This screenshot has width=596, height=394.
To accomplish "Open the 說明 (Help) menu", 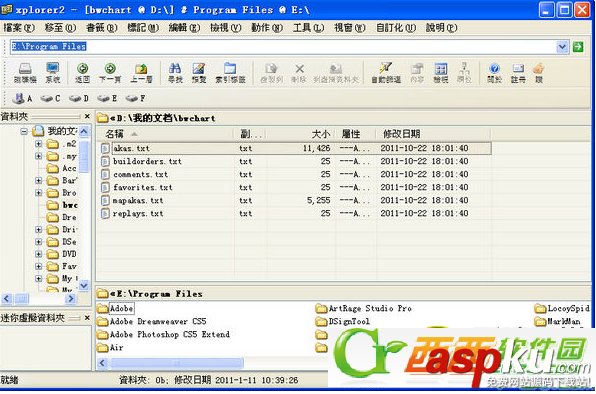I will [441, 28].
